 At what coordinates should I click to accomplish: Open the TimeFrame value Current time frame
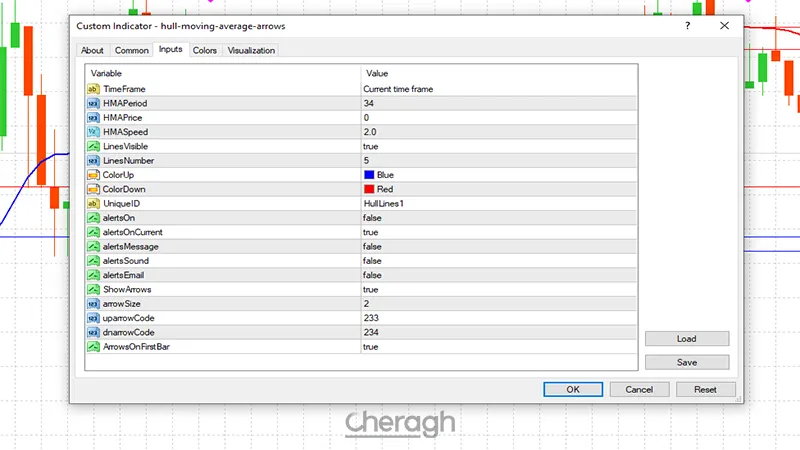pyautogui.click(x=398, y=88)
